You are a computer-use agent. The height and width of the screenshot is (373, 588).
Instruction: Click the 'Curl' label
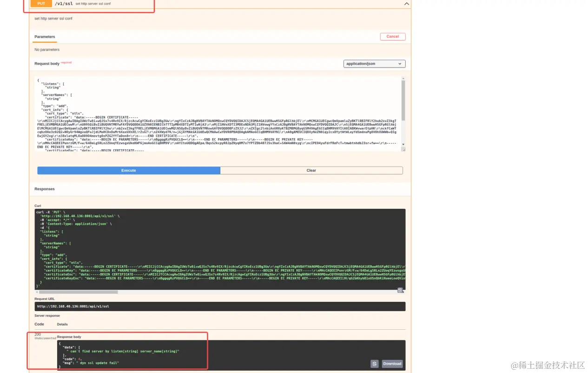pos(38,206)
